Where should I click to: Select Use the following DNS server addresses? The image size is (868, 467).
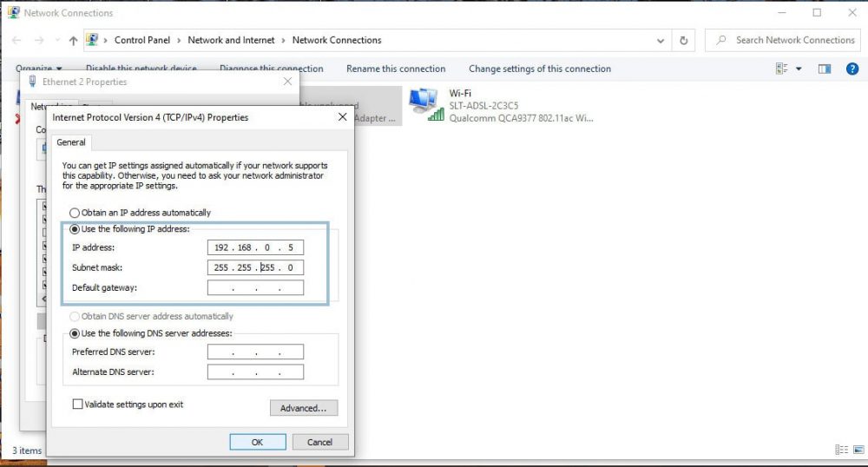click(75, 333)
